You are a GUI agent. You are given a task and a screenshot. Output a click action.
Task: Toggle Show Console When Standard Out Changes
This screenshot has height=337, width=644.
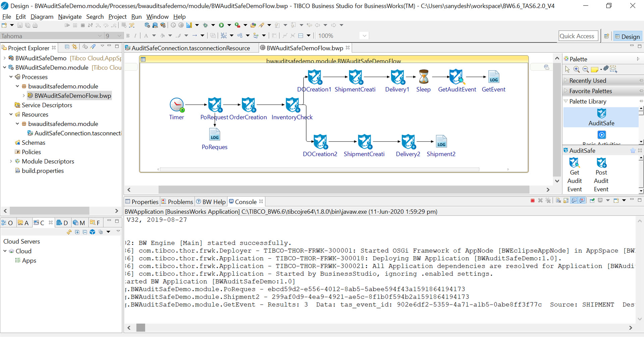(574, 200)
